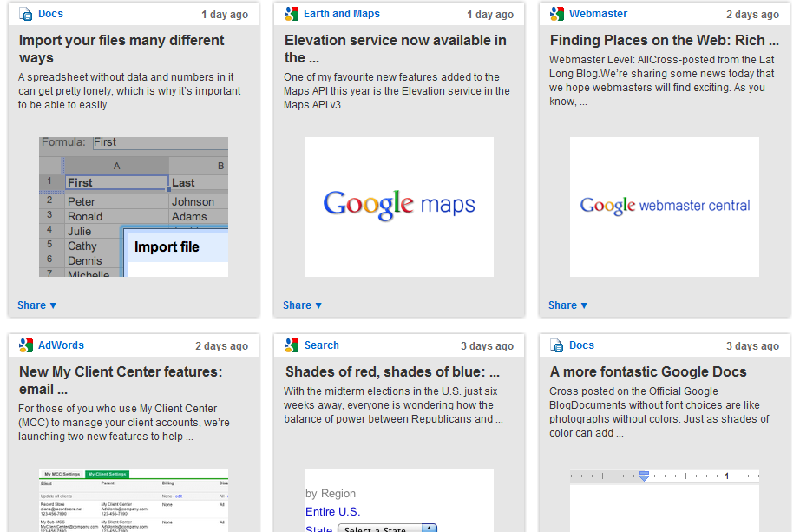This screenshot has height=532, width=800.
Task: Click the 'Cross posted on the Official' summary text
Action: 659,412
